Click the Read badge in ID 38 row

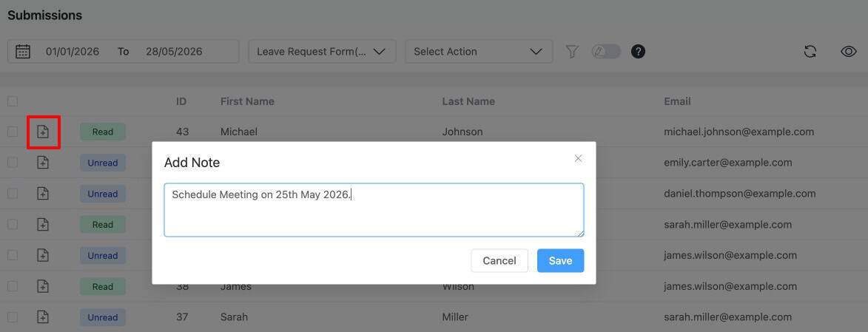pyautogui.click(x=102, y=286)
